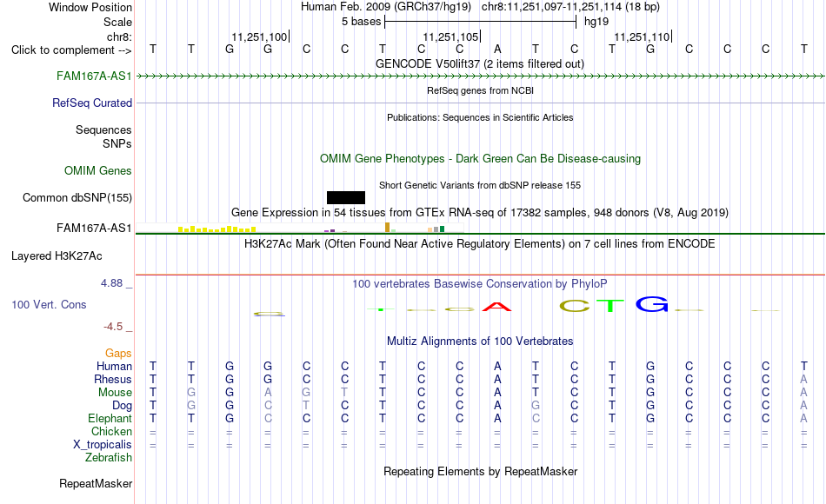Open the Layered H3K27Ac track label
The height and width of the screenshot is (504, 826).
pos(57,256)
